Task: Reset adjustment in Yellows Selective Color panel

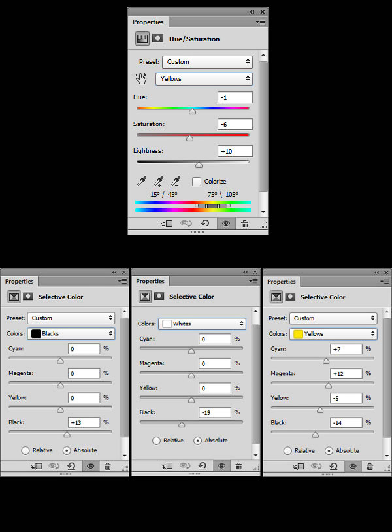Action: click(333, 467)
